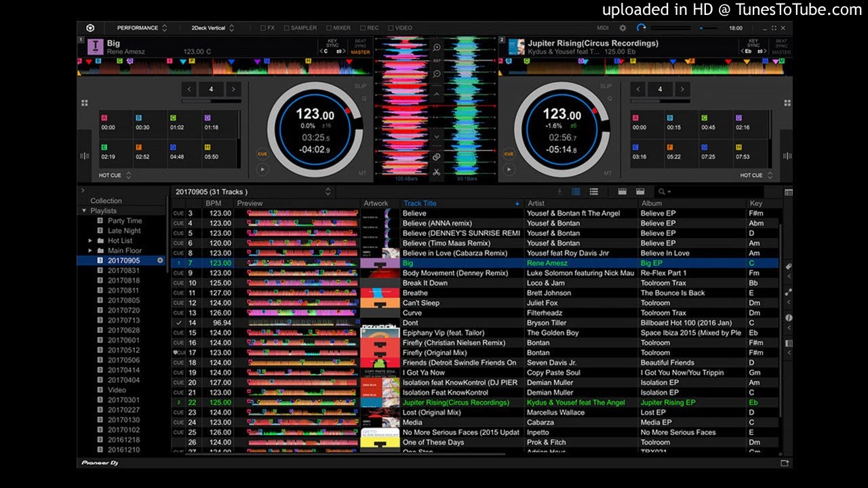Open deck 2 HOT CUE mode dropdown
868x488 pixels.
pyautogui.click(x=756, y=175)
